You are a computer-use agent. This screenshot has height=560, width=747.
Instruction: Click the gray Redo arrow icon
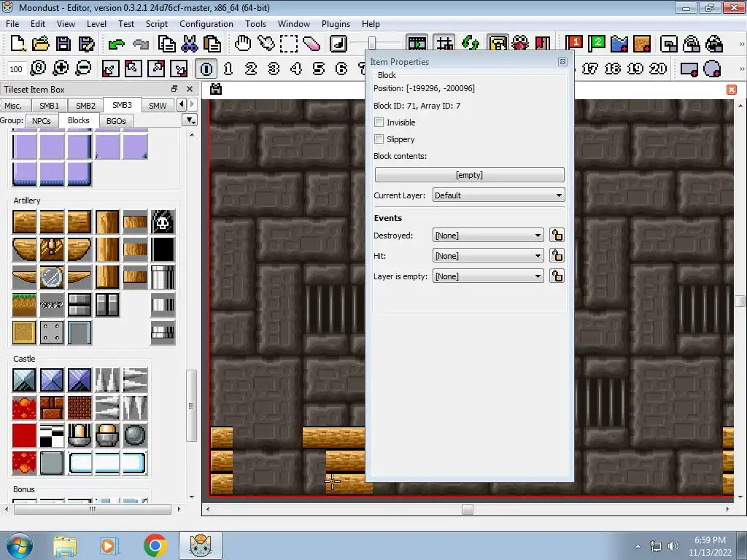tap(141, 44)
